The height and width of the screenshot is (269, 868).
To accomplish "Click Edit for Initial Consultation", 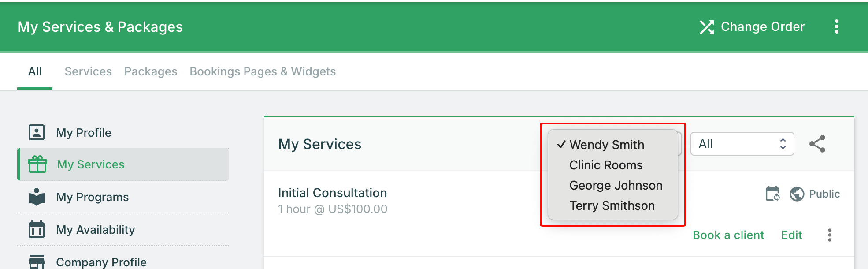I will (x=791, y=235).
